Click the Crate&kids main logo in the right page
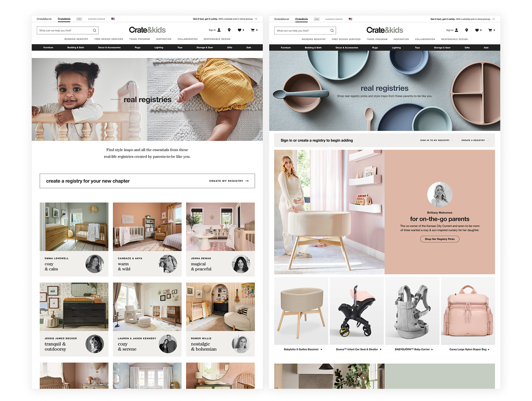532x401 pixels. pyautogui.click(x=385, y=30)
